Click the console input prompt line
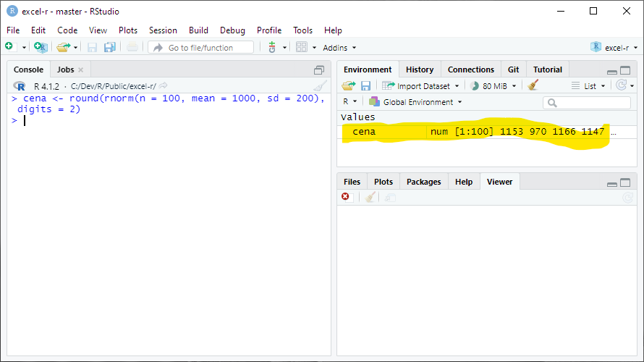The image size is (644, 362). (x=169, y=120)
